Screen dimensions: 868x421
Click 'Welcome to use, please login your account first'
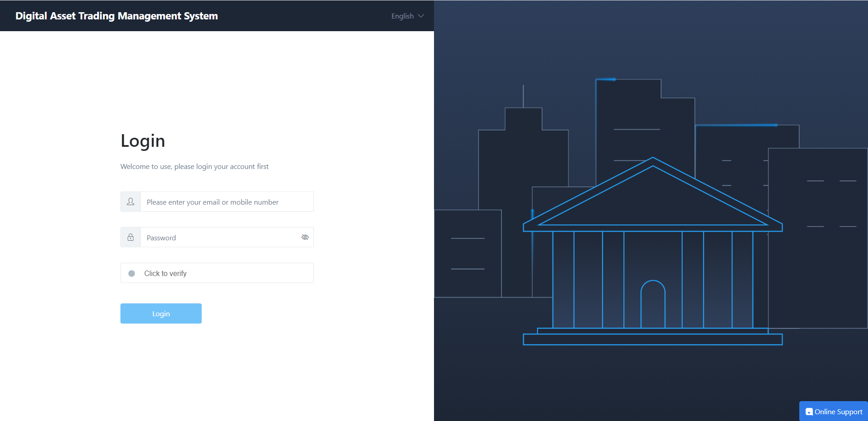pyautogui.click(x=194, y=167)
